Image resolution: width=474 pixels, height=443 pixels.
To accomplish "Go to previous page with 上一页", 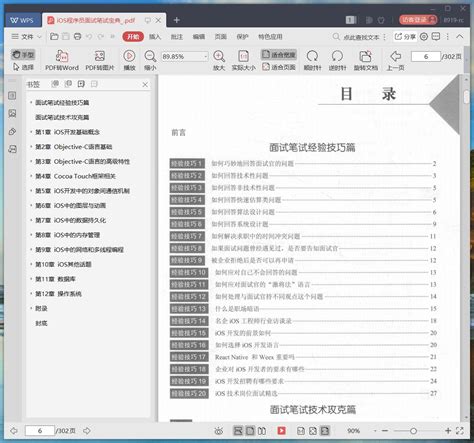I will 395,60.
